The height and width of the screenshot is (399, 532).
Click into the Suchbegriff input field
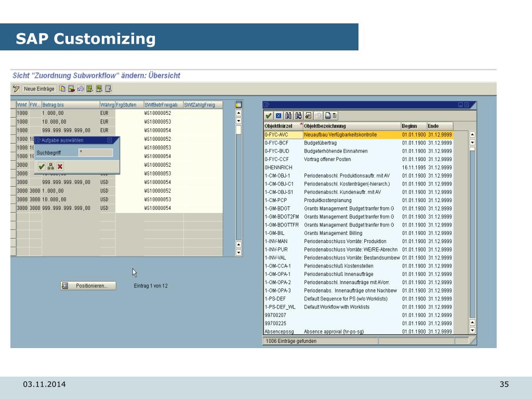tap(96, 153)
